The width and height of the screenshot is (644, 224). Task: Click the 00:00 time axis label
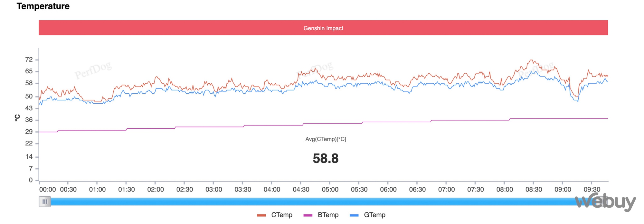click(47, 190)
